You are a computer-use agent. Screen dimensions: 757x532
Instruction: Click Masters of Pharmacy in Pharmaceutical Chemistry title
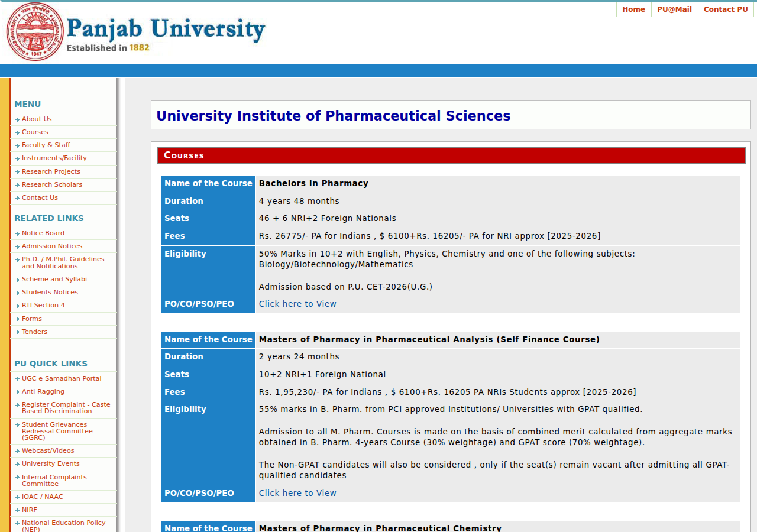(x=380, y=528)
